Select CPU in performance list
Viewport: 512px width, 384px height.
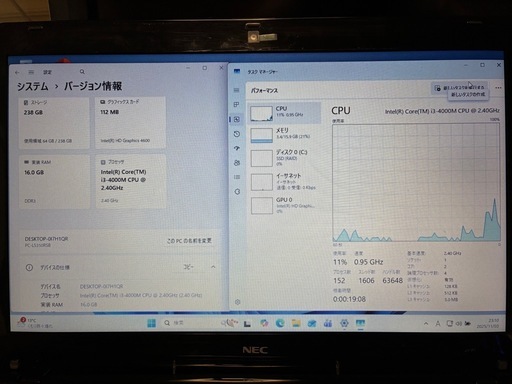coord(284,113)
